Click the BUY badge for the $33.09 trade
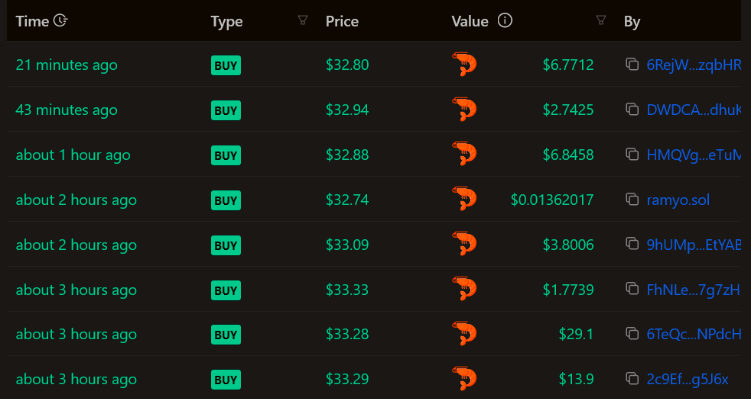The height and width of the screenshot is (399, 751). [x=226, y=245]
